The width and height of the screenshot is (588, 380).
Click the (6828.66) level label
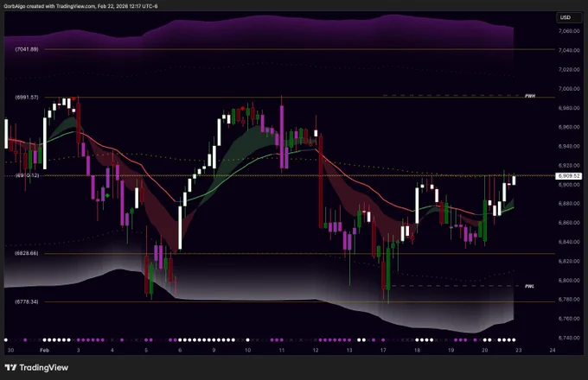[27, 253]
